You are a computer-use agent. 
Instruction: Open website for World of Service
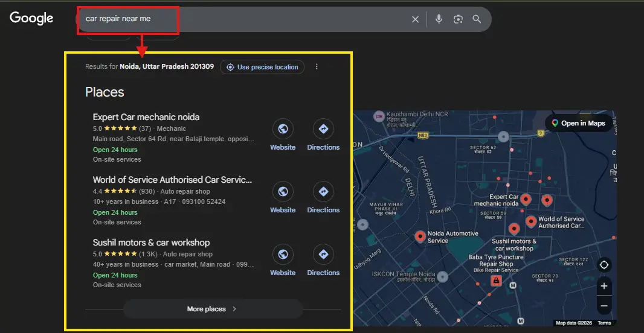(283, 198)
